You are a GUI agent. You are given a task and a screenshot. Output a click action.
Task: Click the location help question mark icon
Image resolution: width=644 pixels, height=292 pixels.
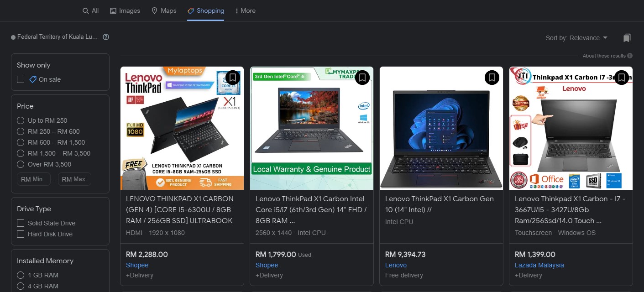point(106,37)
